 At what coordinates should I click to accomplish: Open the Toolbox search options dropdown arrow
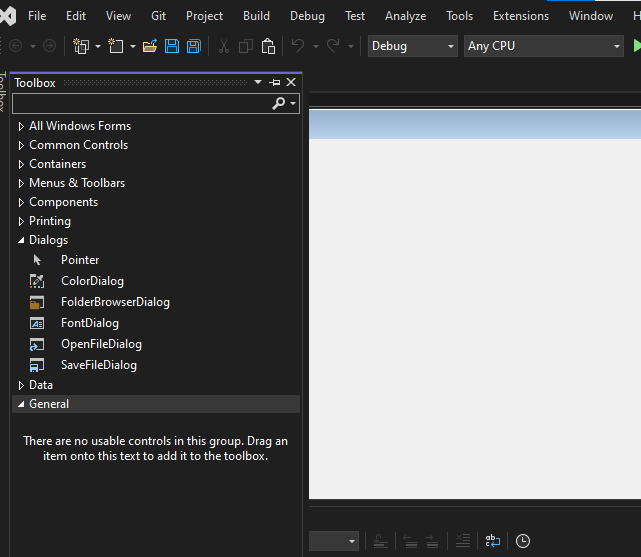point(293,103)
